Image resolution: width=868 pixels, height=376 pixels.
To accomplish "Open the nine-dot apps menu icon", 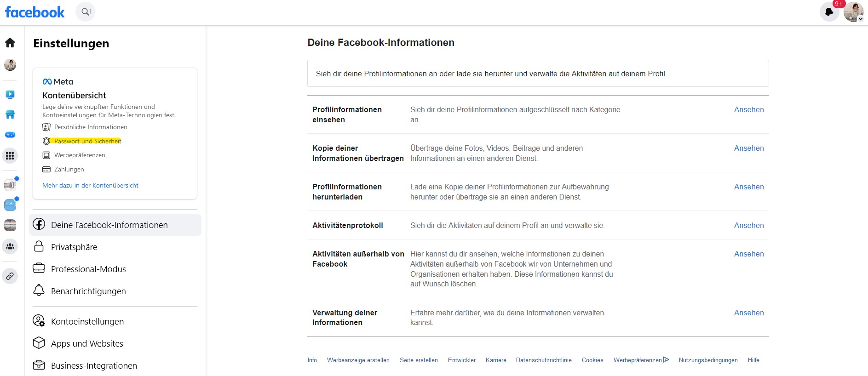I will point(10,156).
